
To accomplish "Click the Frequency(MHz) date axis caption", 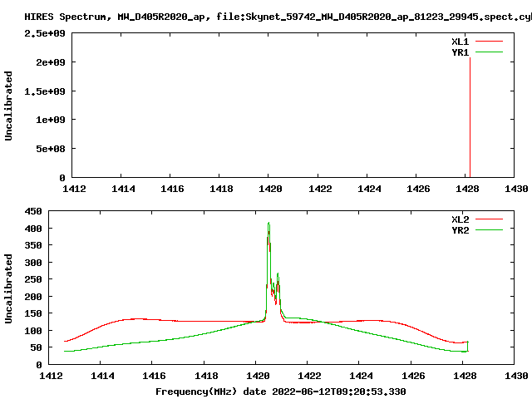I will (x=281, y=392).
